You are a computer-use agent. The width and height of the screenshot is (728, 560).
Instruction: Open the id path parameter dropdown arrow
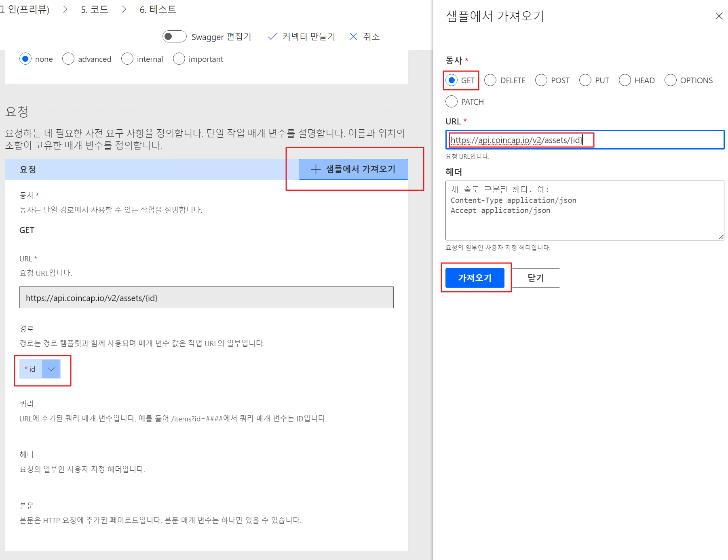[x=51, y=369]
